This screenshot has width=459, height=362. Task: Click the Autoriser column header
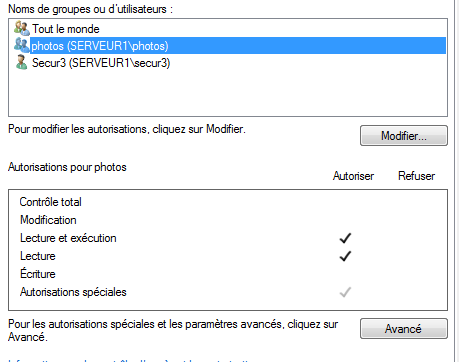[353, 176]
